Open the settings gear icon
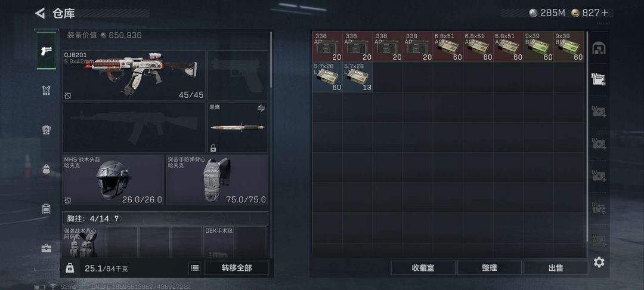Viewport: 644px width, 290px height. click(599, 262)
